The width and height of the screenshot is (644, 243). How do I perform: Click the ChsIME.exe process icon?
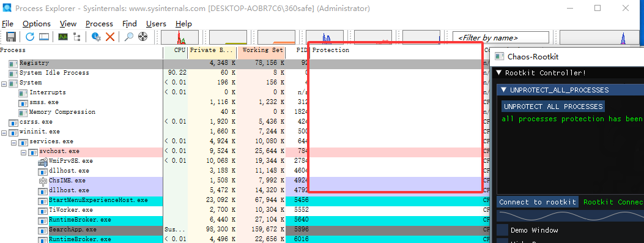(43, 181)
